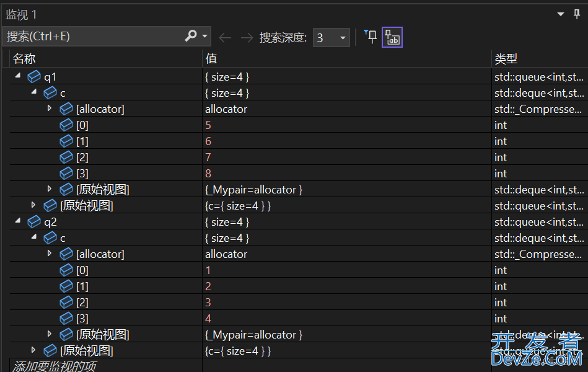Image resolution: width=588 pixels, height=372 pixels.
Task: Click the 监视 1 panel title
Action: point(21,15)
